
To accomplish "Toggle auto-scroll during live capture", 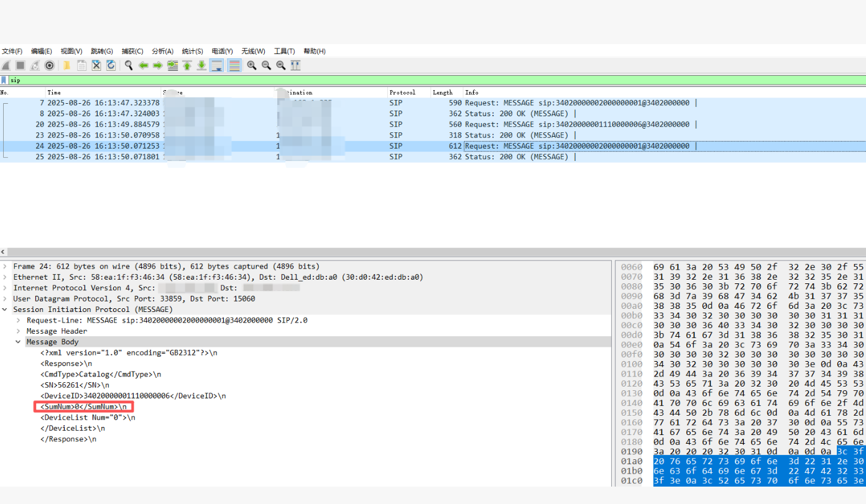I will click(x=217, y=65).
